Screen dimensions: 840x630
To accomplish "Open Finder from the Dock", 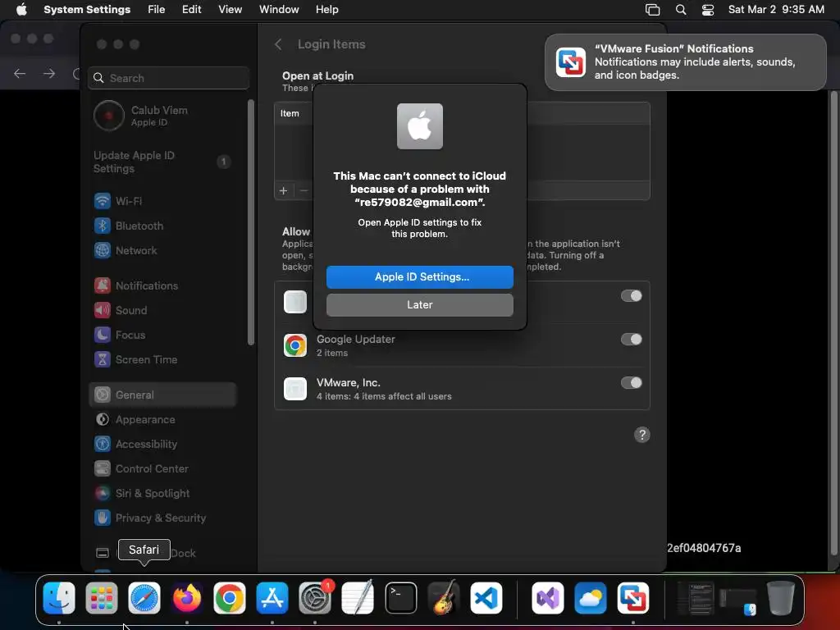I will coord(59,598).
